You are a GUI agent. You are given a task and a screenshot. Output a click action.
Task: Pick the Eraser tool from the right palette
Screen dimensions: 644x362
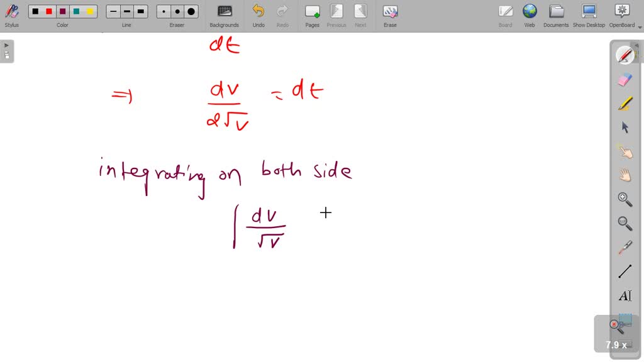tap(625, 79)
